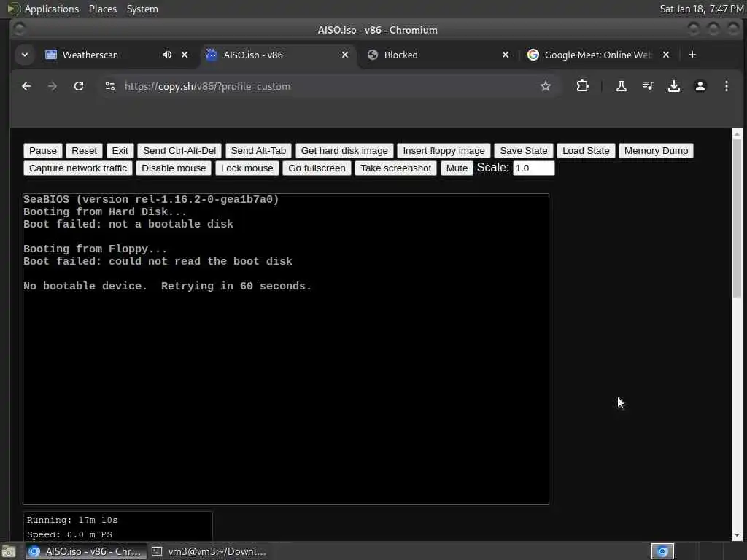
Task: Go back to the previous page
Action: (x=27, y=86)
